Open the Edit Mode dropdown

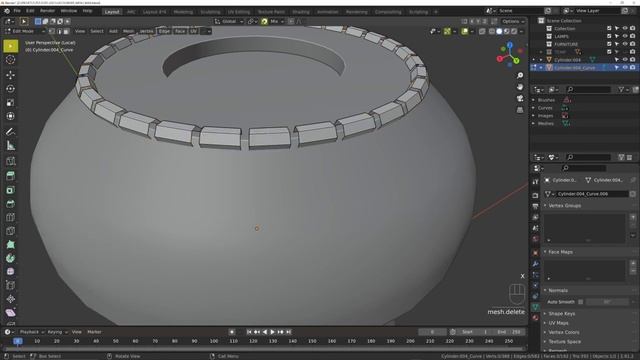point(25,31)
